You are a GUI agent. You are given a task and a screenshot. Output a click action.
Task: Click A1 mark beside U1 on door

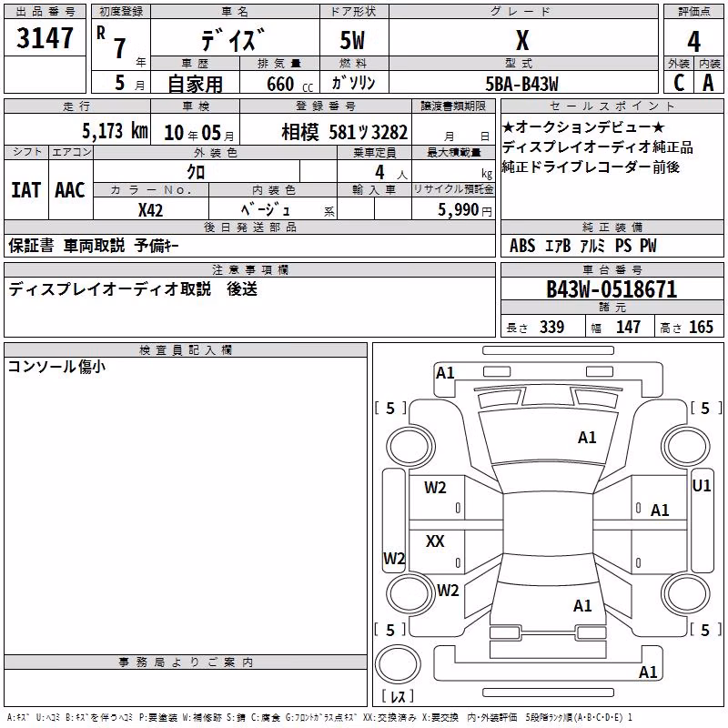tap(659, 511)
